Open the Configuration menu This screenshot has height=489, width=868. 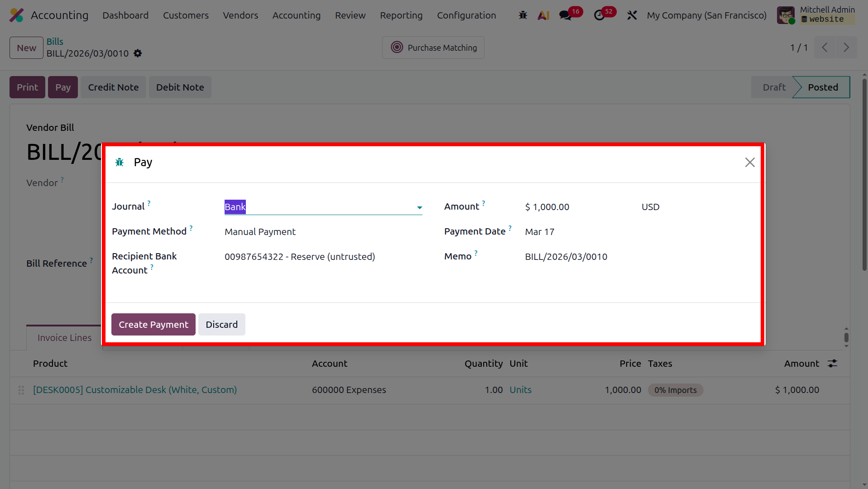[466, 15]
